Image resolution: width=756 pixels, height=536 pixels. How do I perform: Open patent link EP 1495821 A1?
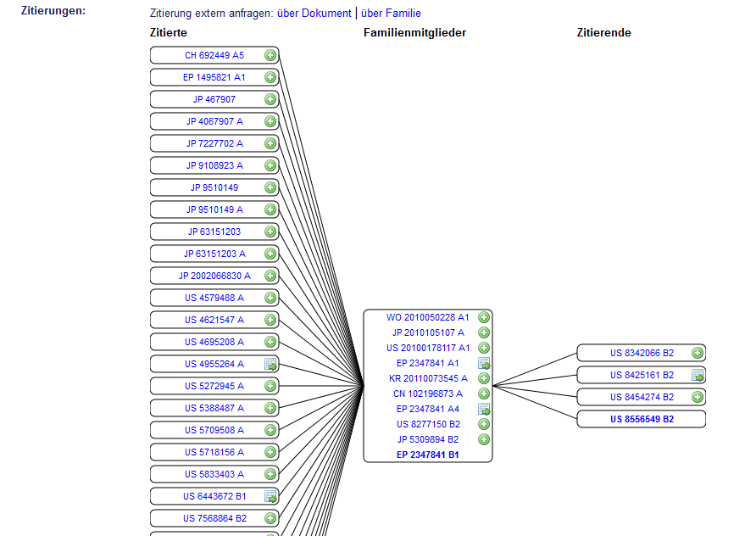click(214, 77)
